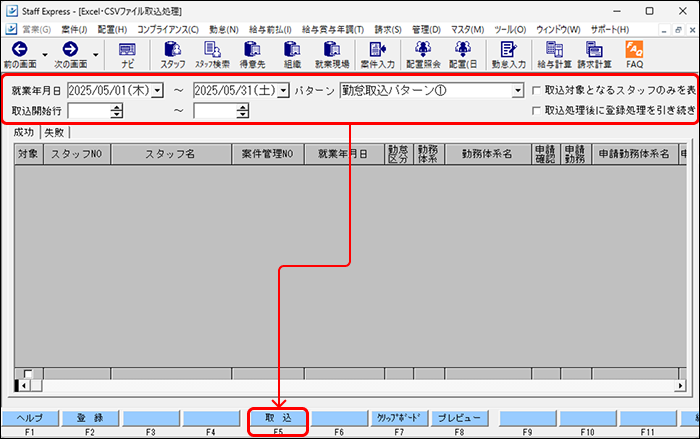
Task: Click the 登録 F2 button
Action: pyautogui.click(x=90, y=418)
